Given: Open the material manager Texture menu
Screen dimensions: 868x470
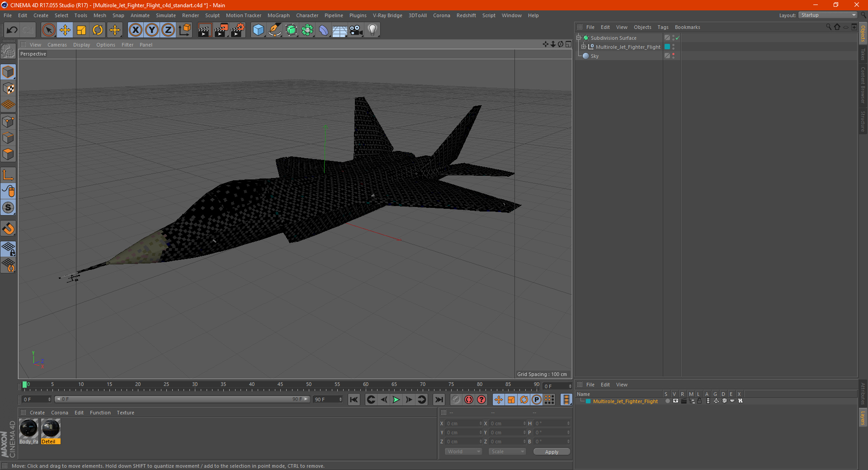Looking at the screenshot, I should click(125, 413).
